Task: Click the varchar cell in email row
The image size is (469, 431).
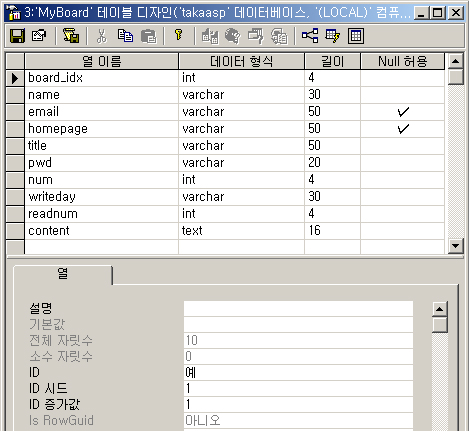Action: (x=241, y=112)
